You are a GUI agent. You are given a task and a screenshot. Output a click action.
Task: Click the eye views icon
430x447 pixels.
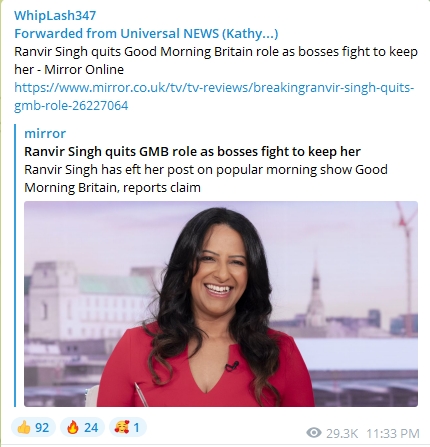[314, 433]
